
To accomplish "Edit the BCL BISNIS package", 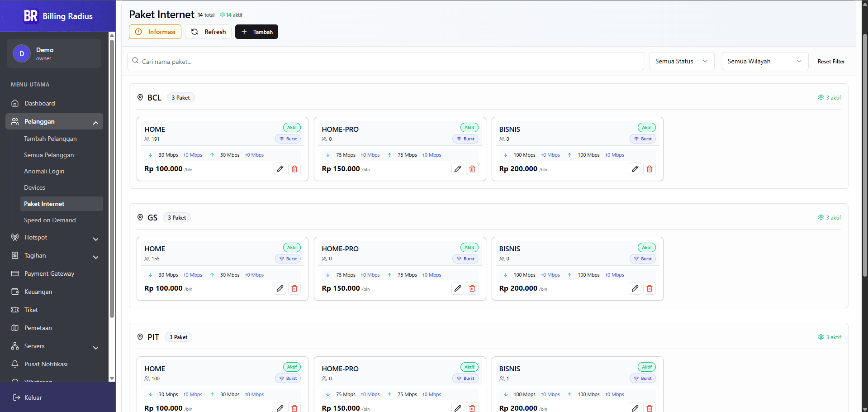I will click(635, 169).
